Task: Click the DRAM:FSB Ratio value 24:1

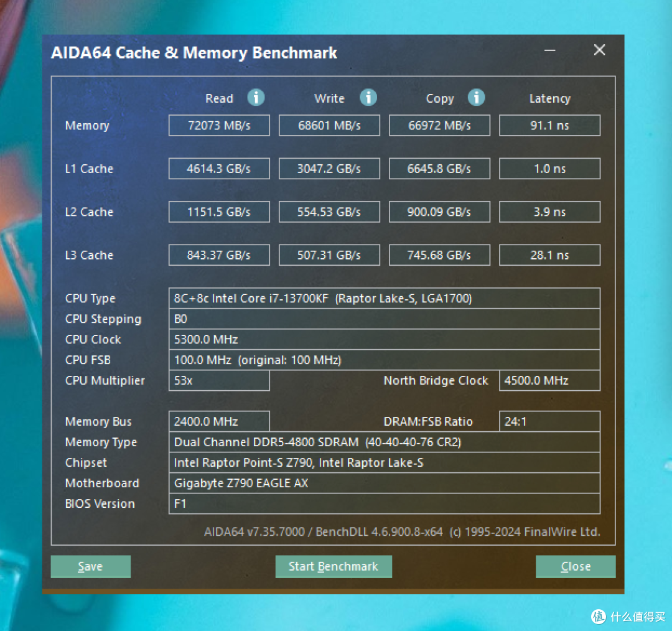Action: (549, 422)
